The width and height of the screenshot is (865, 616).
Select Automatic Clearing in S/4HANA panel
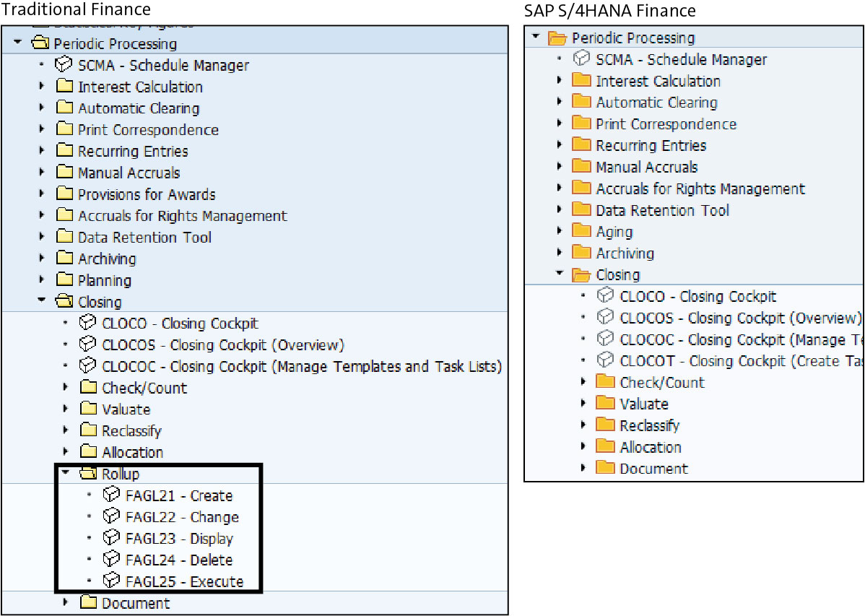[x=656, y=103]
